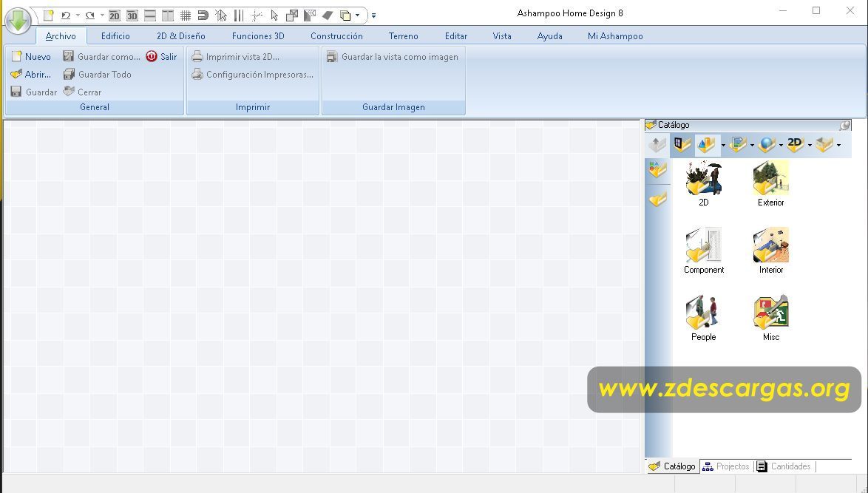Select the window construction elements catalog icon
The width and height of the screenshot is (868, 493).
682,145
